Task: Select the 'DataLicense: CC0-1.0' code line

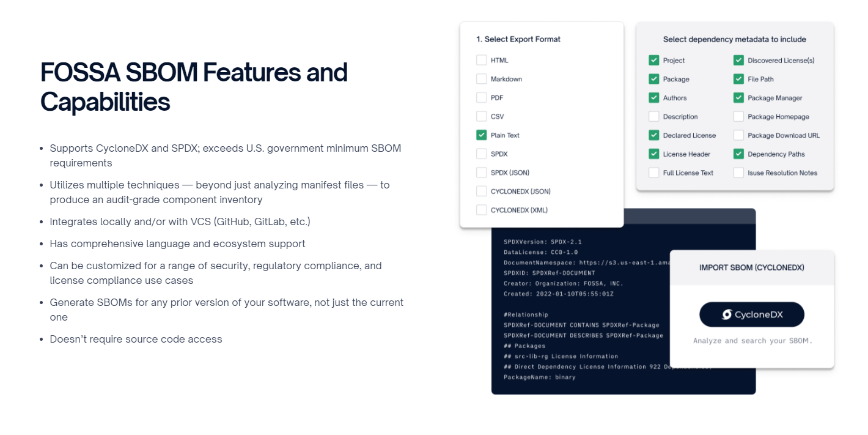Action: click(x=540, y=252)
